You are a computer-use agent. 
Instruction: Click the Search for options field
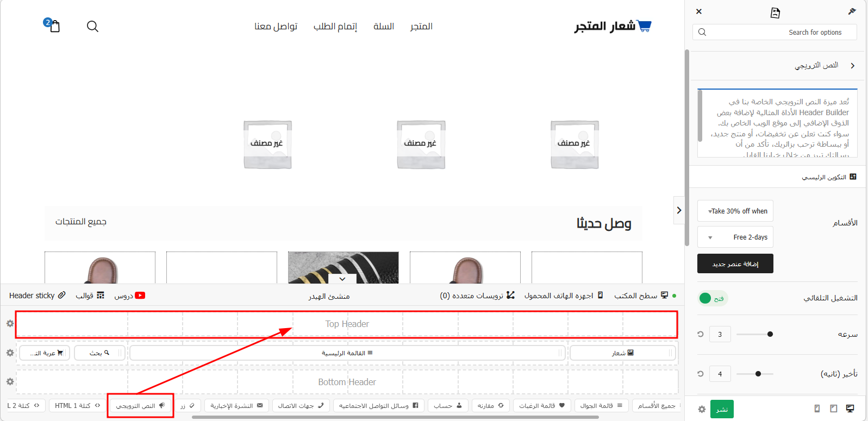(x=775, y=33)
